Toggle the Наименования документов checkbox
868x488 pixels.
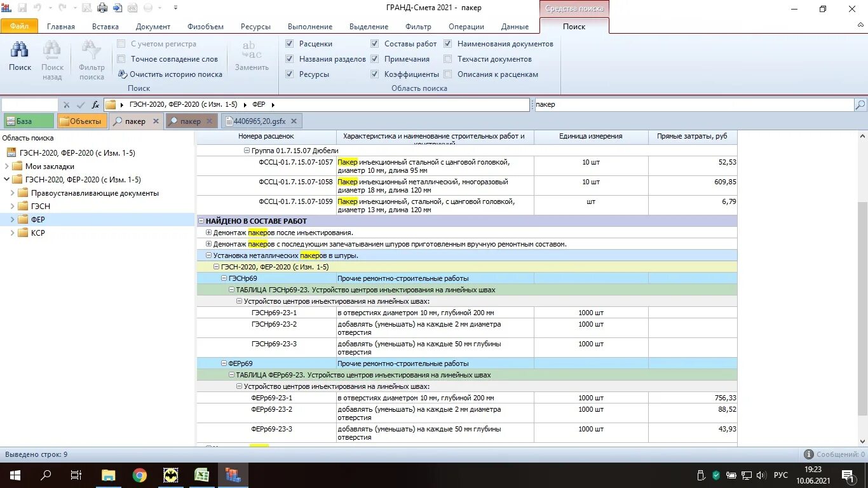tap(448, 44)
